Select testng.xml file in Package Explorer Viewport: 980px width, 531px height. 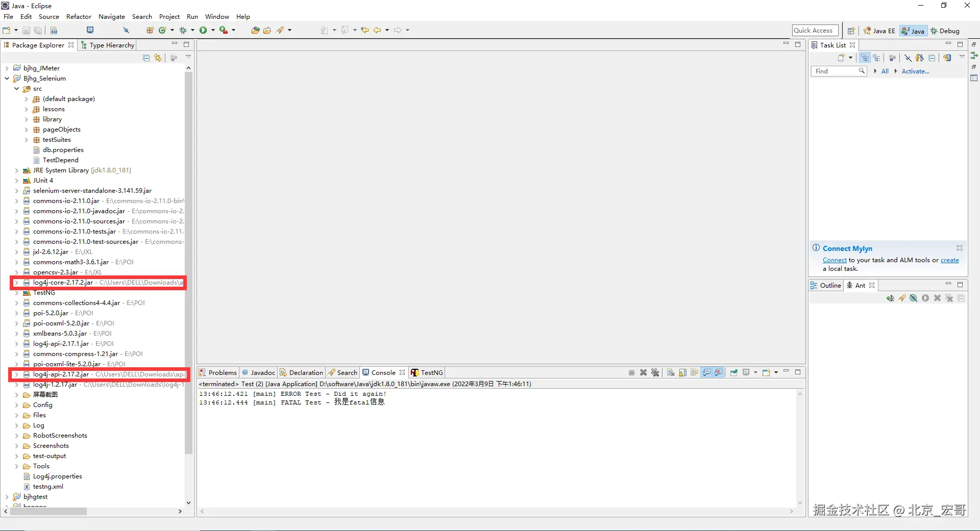(48, 487)
